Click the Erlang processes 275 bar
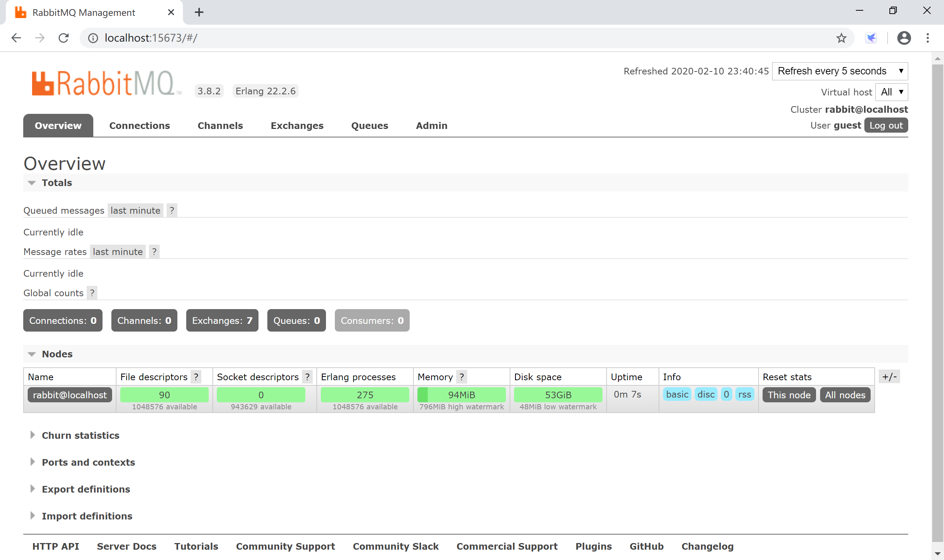Image resolution: width=944 pixels, height=560 pixels. [x=365, y=395]
